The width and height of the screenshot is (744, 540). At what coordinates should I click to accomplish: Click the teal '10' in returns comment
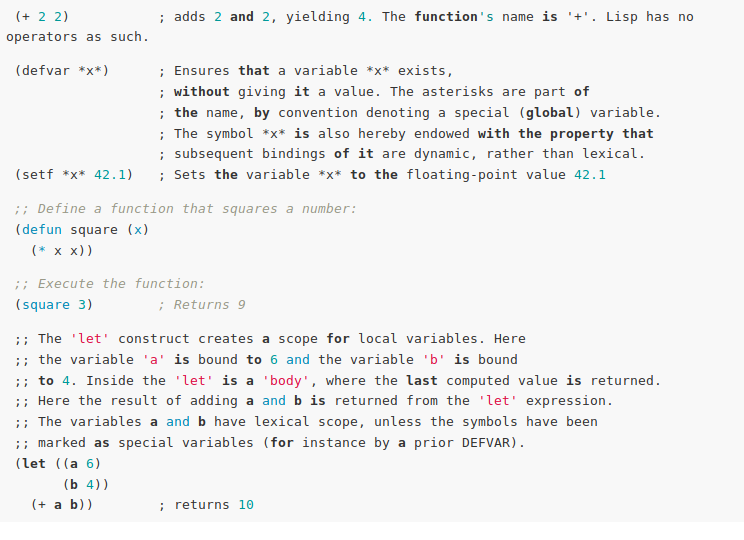click(x=246, y=505)
